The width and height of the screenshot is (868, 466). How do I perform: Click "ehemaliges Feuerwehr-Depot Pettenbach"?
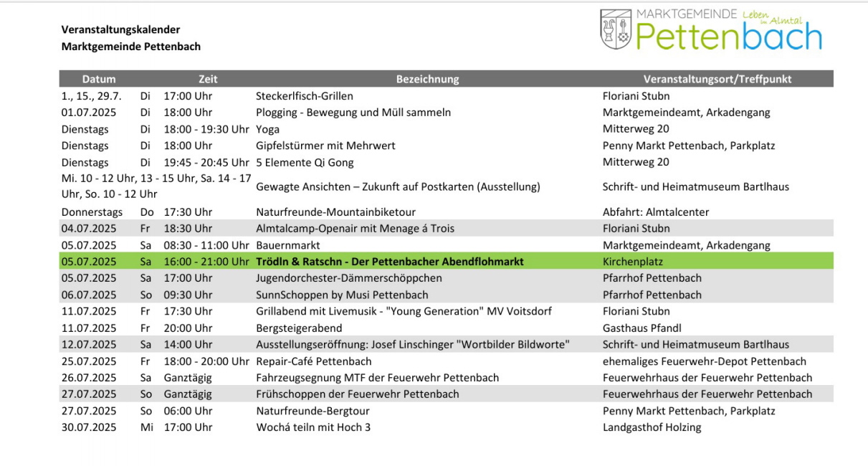705,361
